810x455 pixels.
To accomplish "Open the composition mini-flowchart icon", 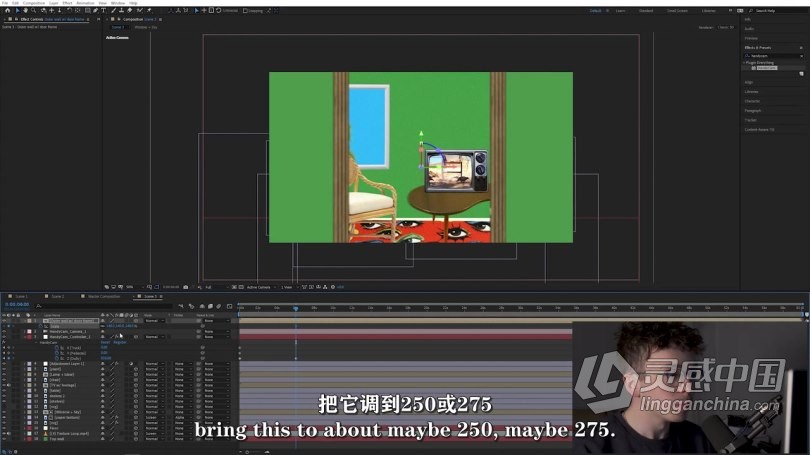I will pyautogui.click(x=180, y=306).
